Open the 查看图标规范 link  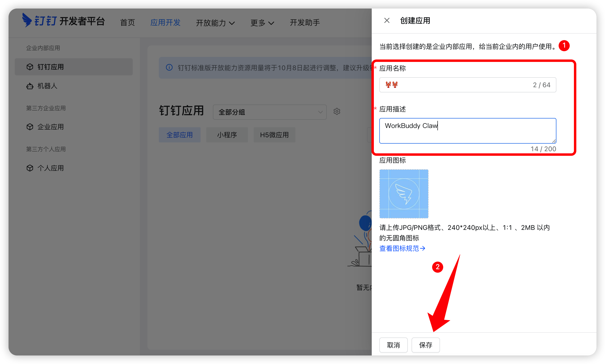tap(402, 248)
